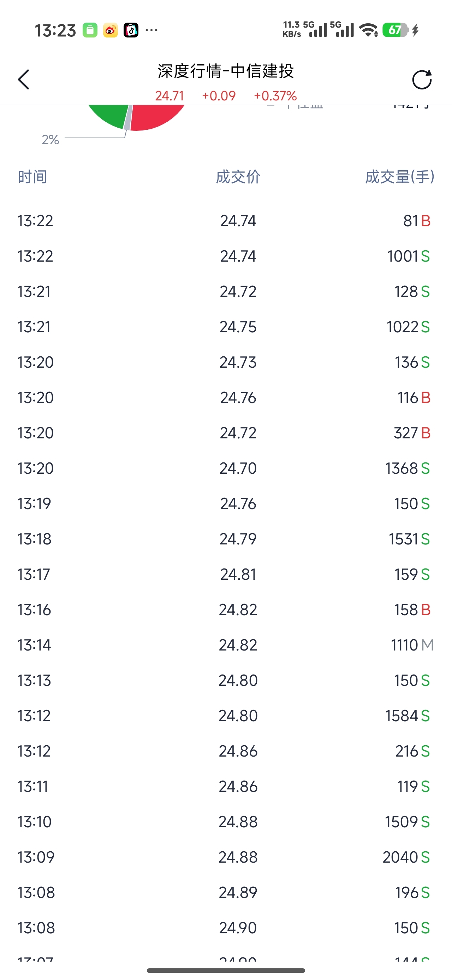This screenshot has height=980, width=452.
Task: Tap the bottom home gesture bar
Action: tap(226, 970)
